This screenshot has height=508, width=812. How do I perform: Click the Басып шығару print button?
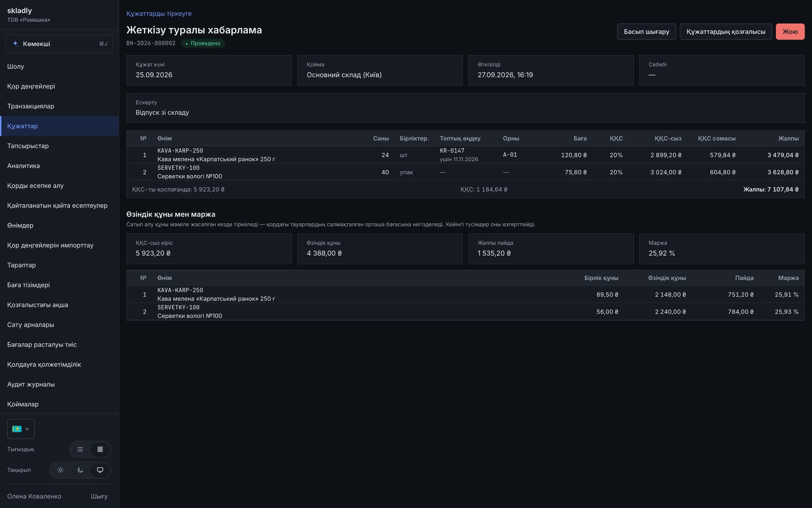(646, 32)
